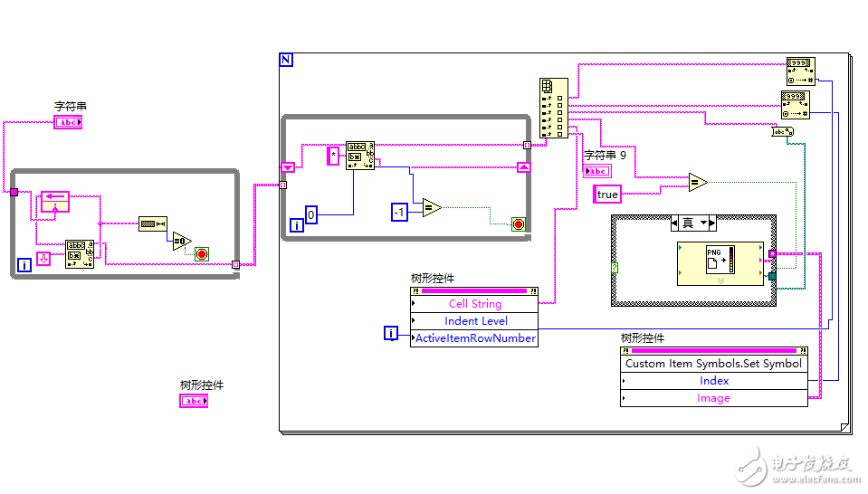Click the 字符串 9 label text
Viewport: 868px width, 494px height.
tap(605, 156)
